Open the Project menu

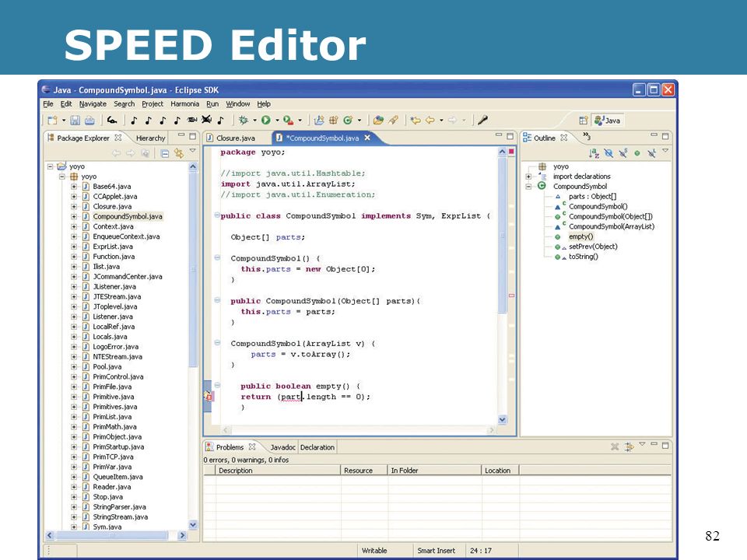tap(153, 103)
